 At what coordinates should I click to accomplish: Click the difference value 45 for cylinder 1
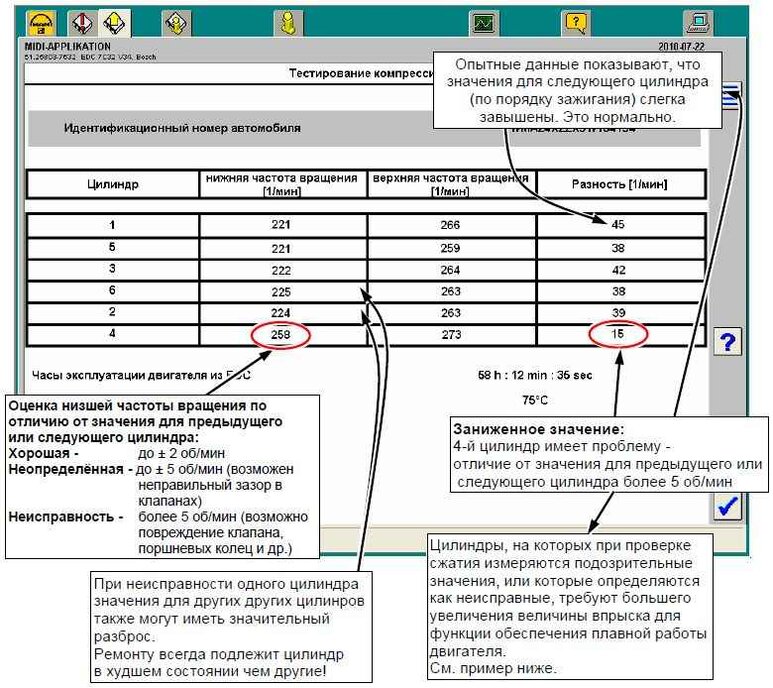click(619, 225)
